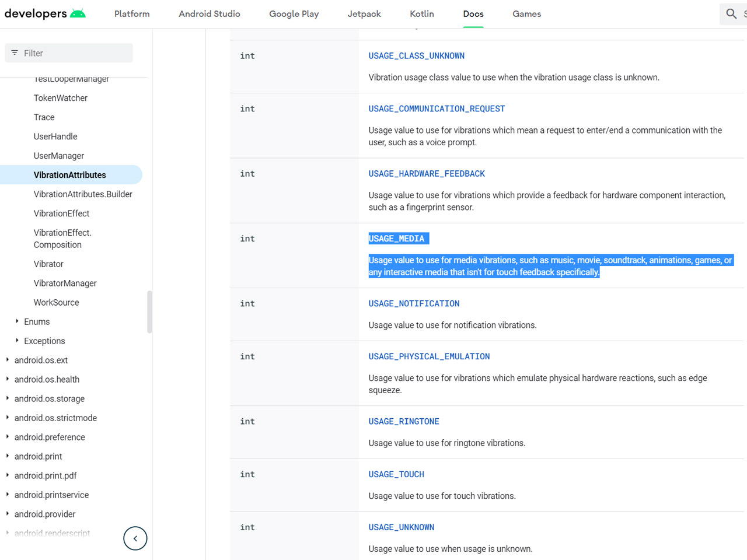Click the Android developers logo
The image size is (747, 560).
pyautogui.click(x=45, y=13)
